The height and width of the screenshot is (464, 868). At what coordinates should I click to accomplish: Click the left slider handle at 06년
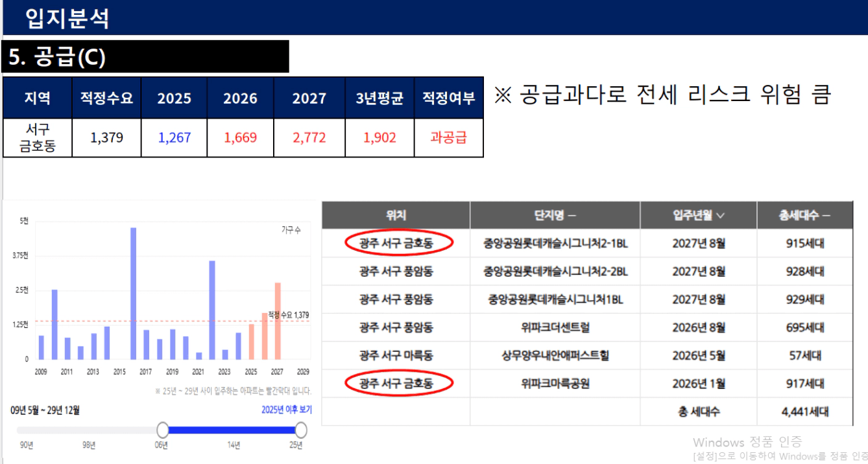point(163,430)
